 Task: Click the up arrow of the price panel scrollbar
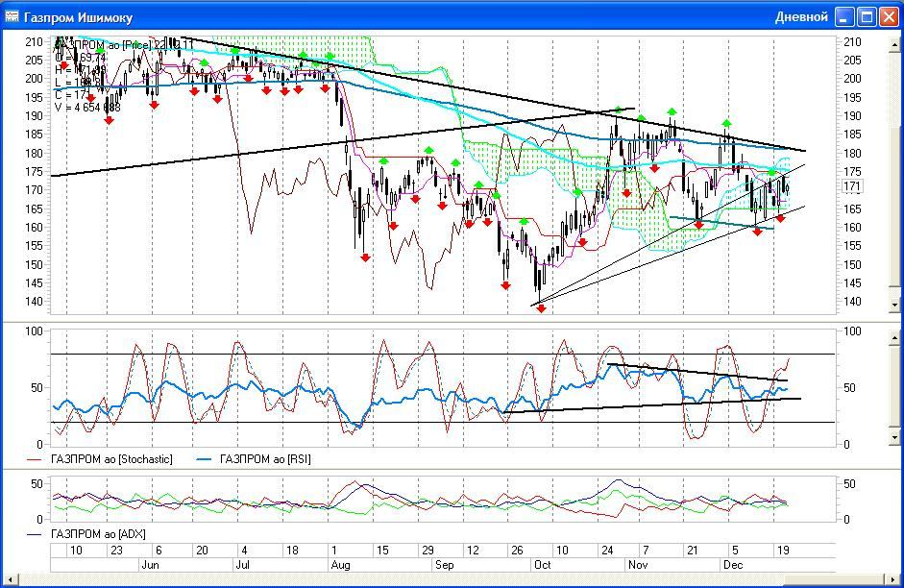894,44
